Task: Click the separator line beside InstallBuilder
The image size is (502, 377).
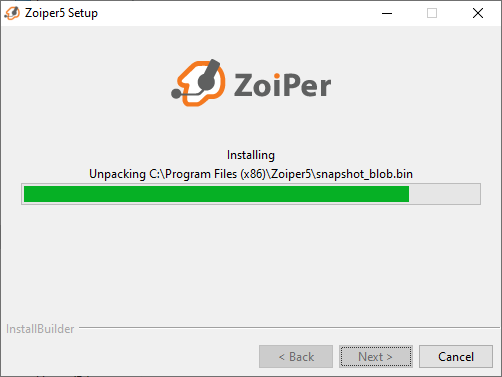Action: click(x=289, y=327)
